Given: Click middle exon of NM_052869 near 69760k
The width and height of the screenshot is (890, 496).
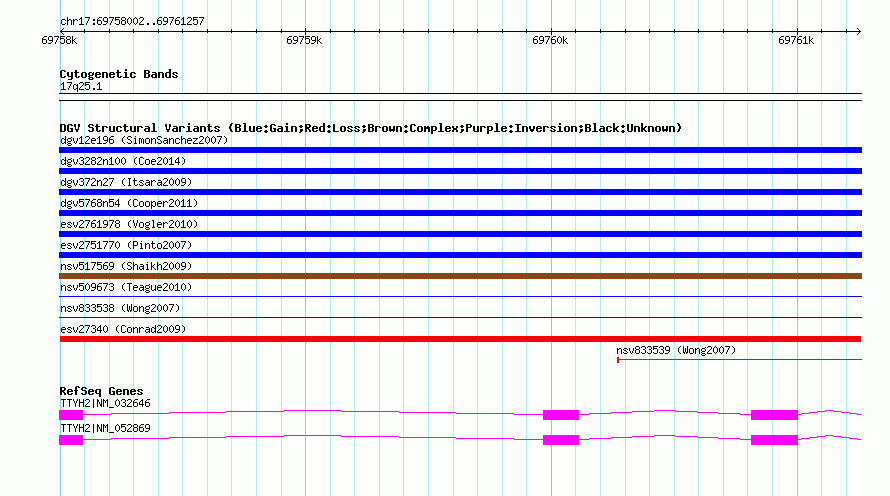Looking at the screenshot, I should (561, 440).
